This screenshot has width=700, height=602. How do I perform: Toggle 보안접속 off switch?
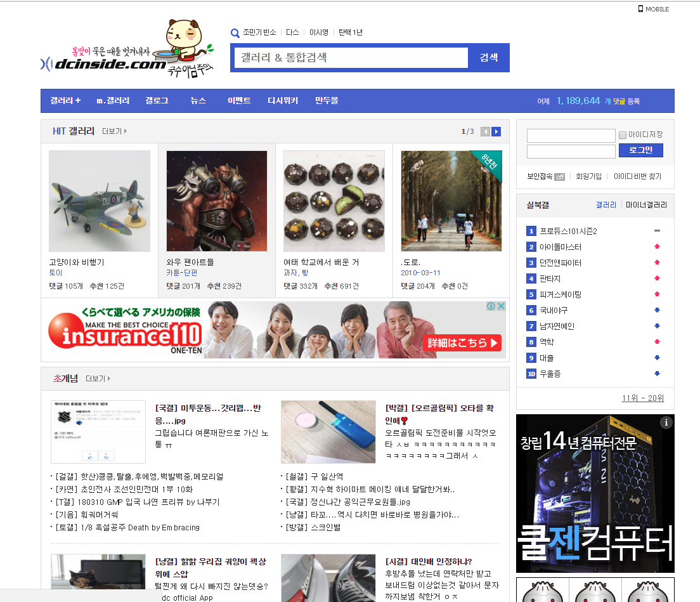559,177
